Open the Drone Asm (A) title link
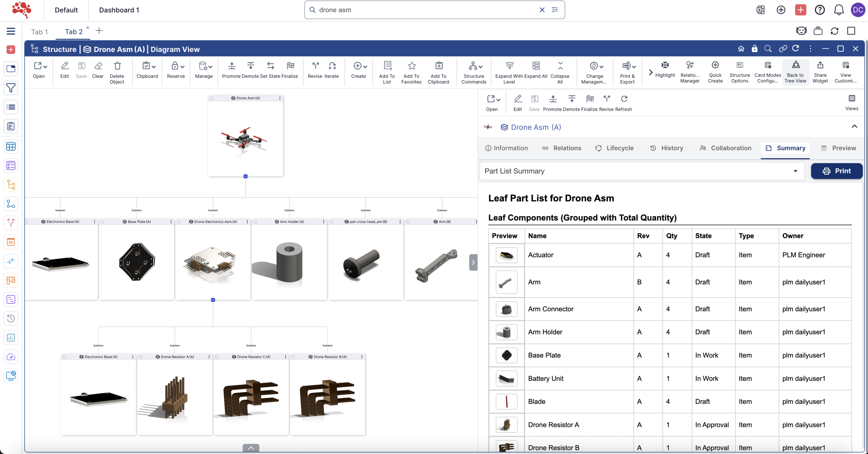 pos(536,127)
